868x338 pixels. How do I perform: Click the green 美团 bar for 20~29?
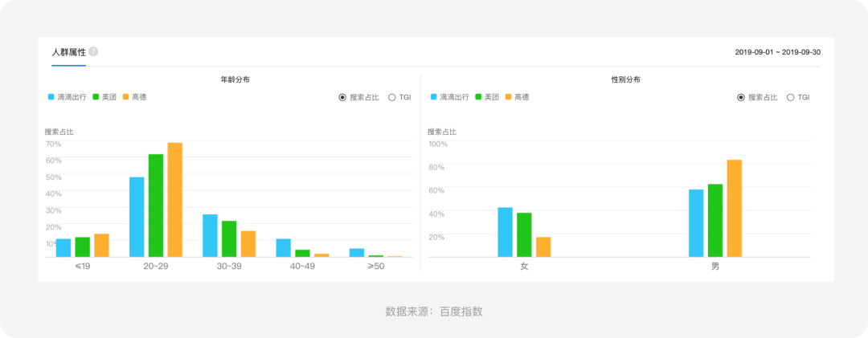156,206
